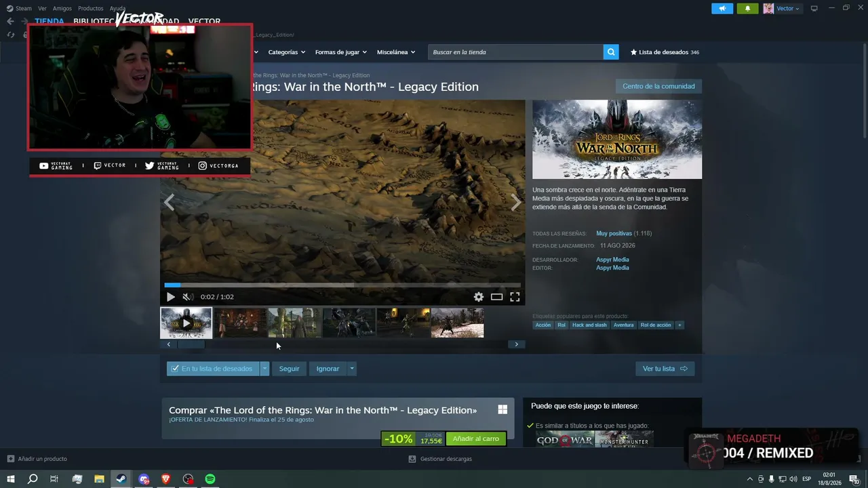Open the God of War recommendation thumbnail
This screenshot has width=868, height=488.
tap(565, 440)
